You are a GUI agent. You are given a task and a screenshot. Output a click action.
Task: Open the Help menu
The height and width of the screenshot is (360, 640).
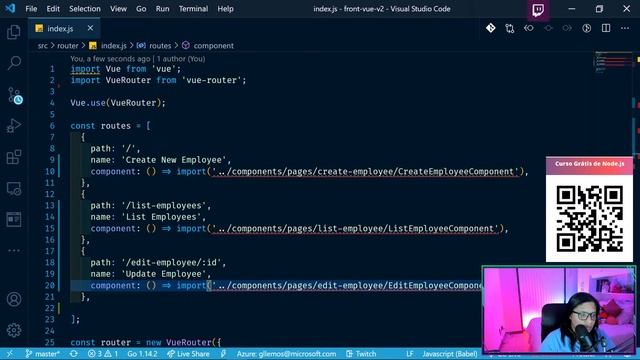pyautogui.click(x=225, y=9)
